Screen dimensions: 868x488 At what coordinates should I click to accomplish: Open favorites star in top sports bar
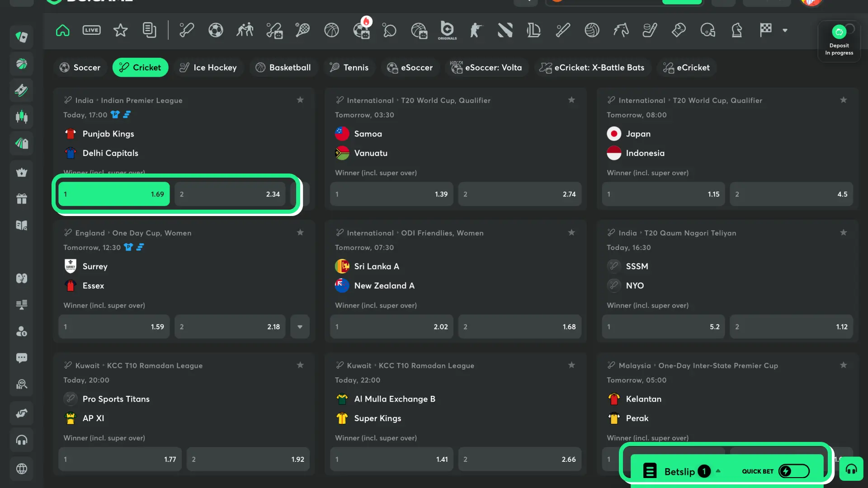click(x=120, y=30)
